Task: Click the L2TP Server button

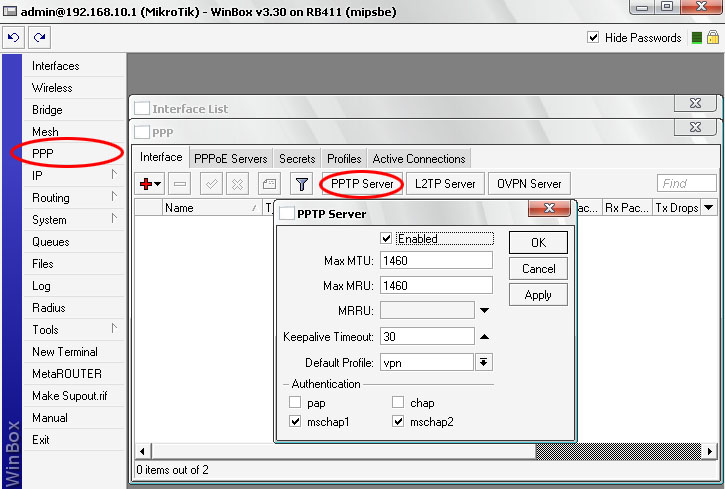Action: click(445, 184)
